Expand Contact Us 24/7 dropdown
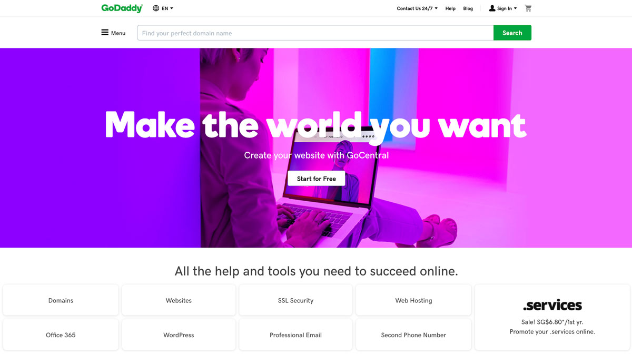The width and height of the screenshot is (632, 364). coord(417,8)
